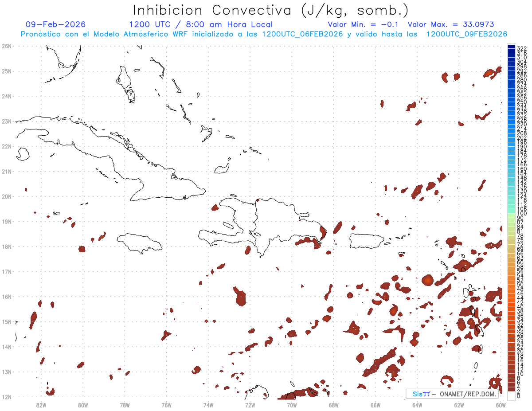The width and height of the screenshot is (532, 411).
Task: Click the title "Inhibicion Convectiva (J/kg, somb.)"
Action: point(271,10)
